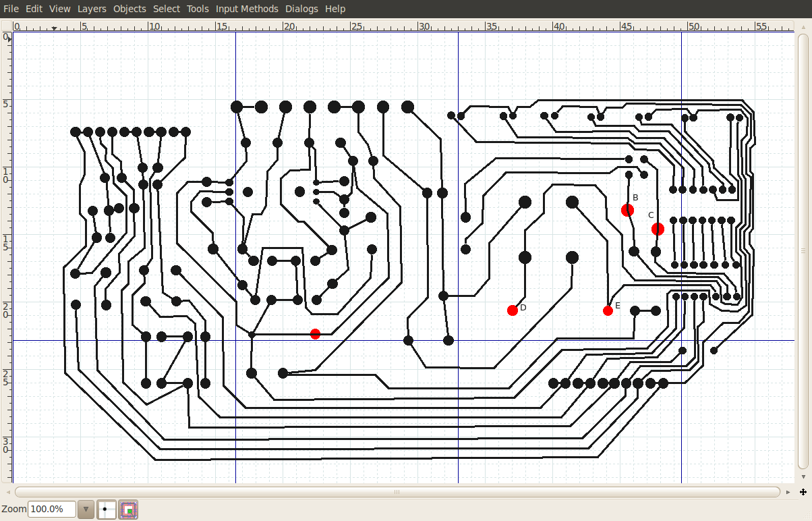Toggle the object snapping button
Viewport: 812px width, 521px height.
click(129, 510)
